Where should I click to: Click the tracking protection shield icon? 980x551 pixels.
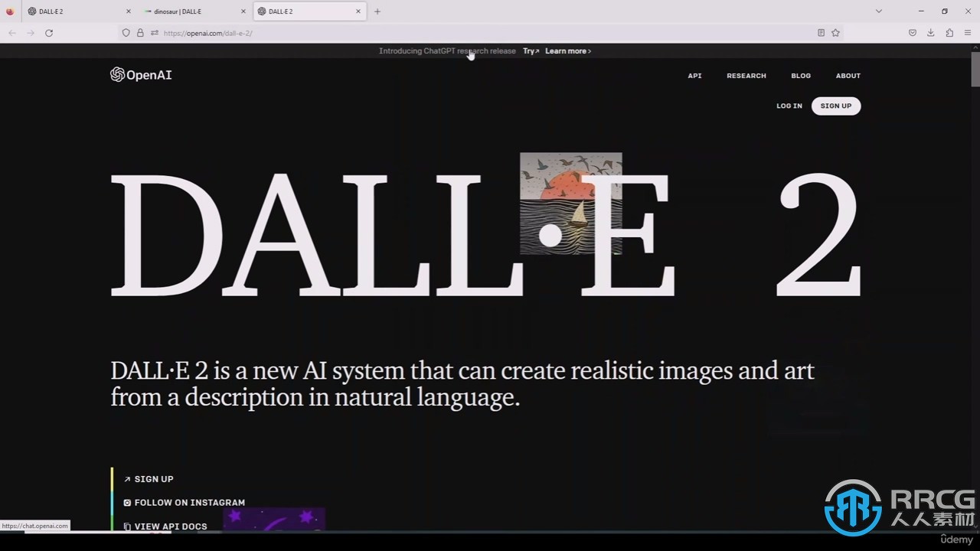[x=126, y=33]
